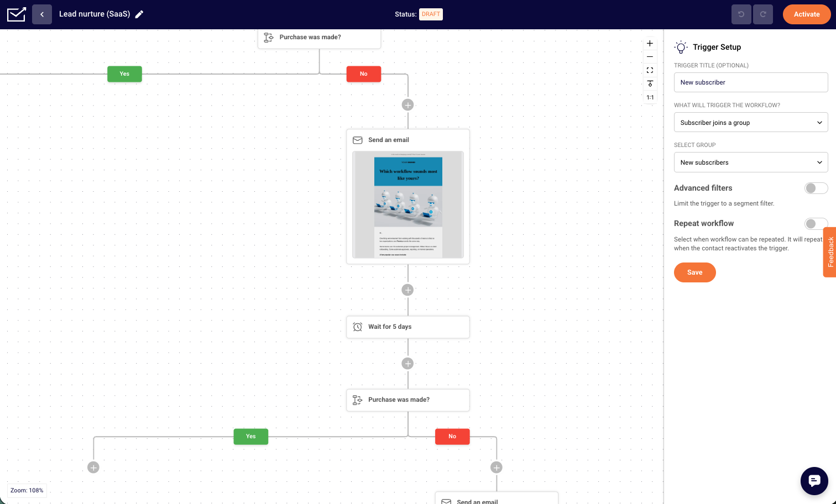
Task: Select the Purchase was made? condition below Wait
Action: point(408,400)
